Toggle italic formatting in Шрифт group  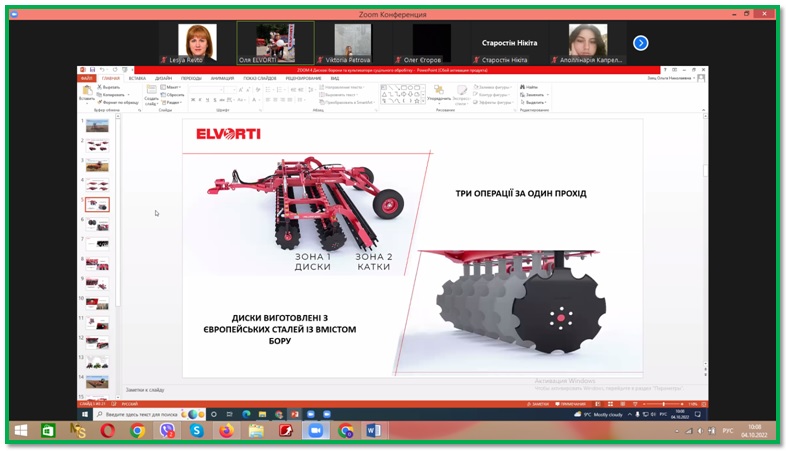coord(200,100)
